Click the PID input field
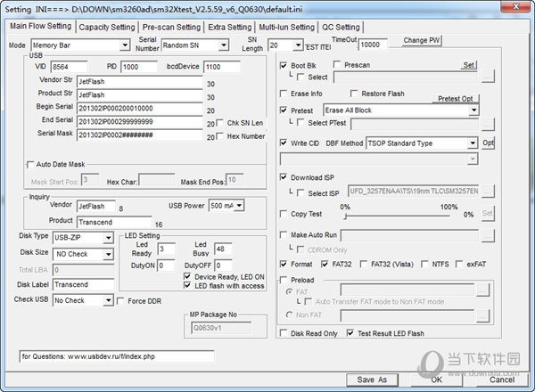 coord(140,67)
